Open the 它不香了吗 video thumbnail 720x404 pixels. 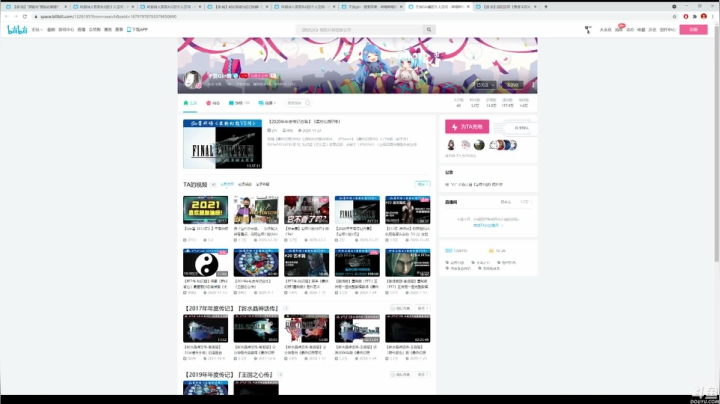[306, 210]
